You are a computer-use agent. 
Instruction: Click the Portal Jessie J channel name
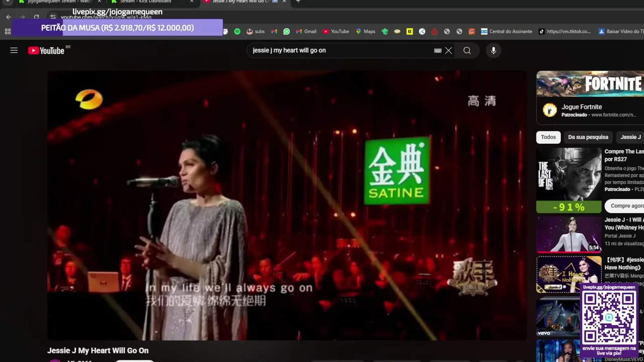(x=620, y=236)
